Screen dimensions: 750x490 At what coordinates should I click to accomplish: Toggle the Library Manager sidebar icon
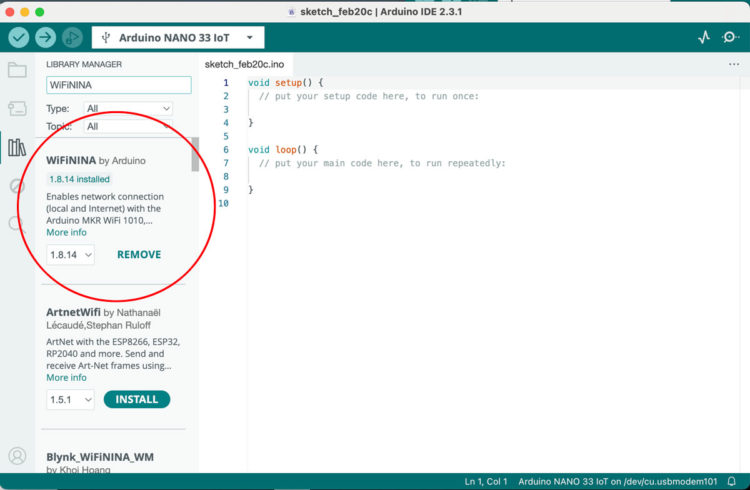17,148
